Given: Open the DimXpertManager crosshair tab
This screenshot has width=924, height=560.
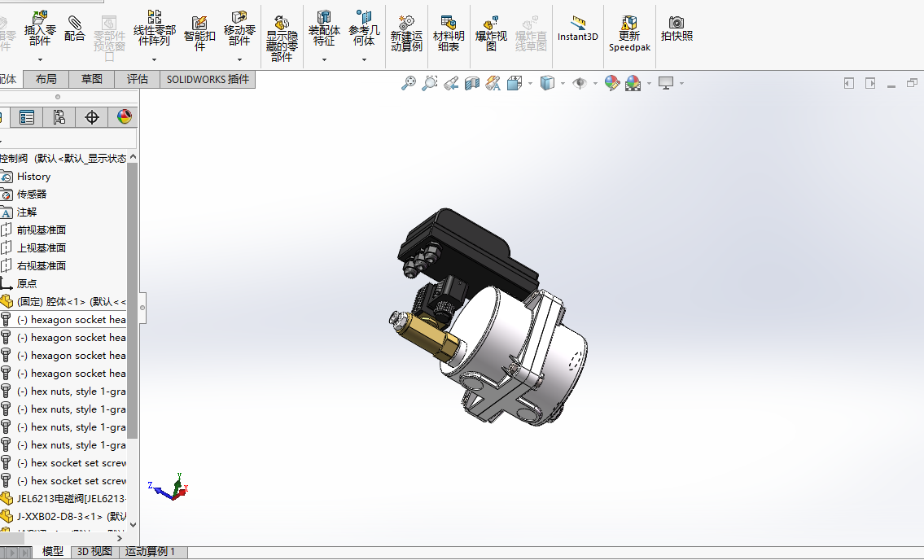Looking at the screenshot, I should click(x=92, y=117).
